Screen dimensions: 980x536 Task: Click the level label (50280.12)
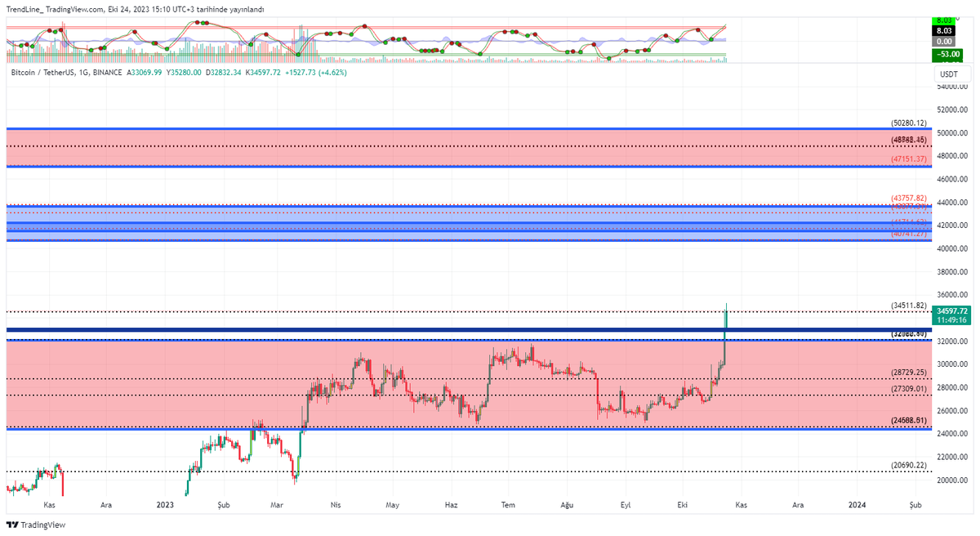[x=909, y=123]
